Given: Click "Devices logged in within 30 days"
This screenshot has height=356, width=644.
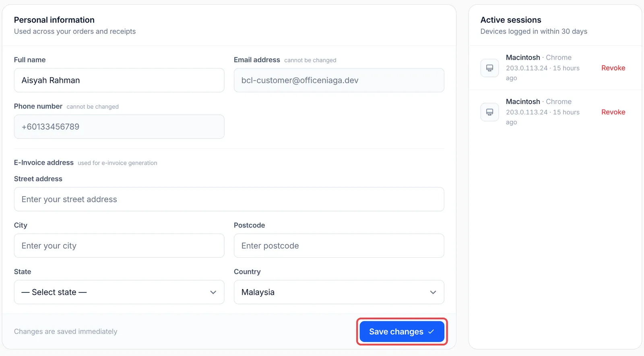Looking at the screenshot, I should tap(534, 31).
